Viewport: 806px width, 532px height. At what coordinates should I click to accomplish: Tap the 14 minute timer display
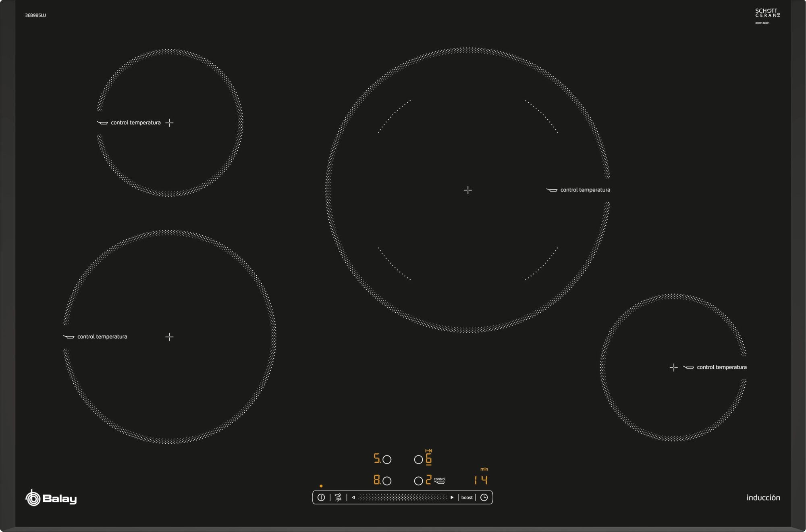click(481, 480)
